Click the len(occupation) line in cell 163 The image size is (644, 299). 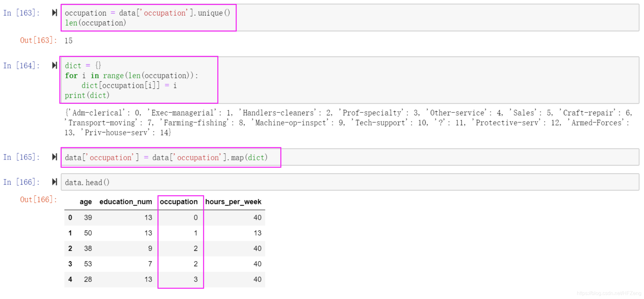point(95,23)
